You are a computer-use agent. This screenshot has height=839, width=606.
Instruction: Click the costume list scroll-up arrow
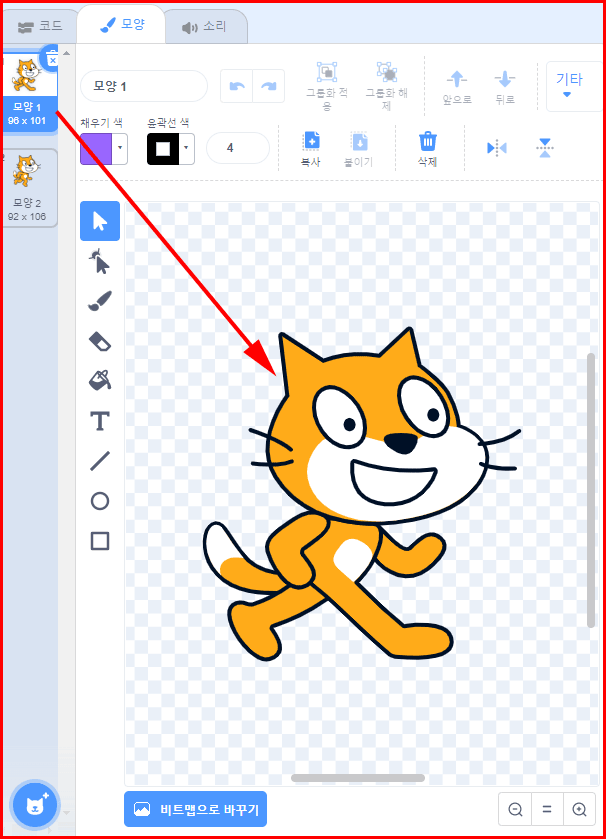[x=66, y=53]
